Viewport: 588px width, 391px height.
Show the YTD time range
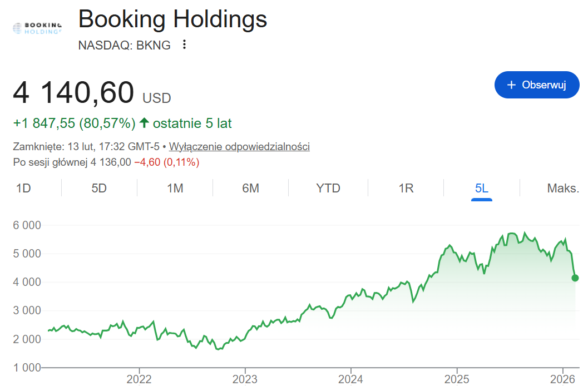328,188
